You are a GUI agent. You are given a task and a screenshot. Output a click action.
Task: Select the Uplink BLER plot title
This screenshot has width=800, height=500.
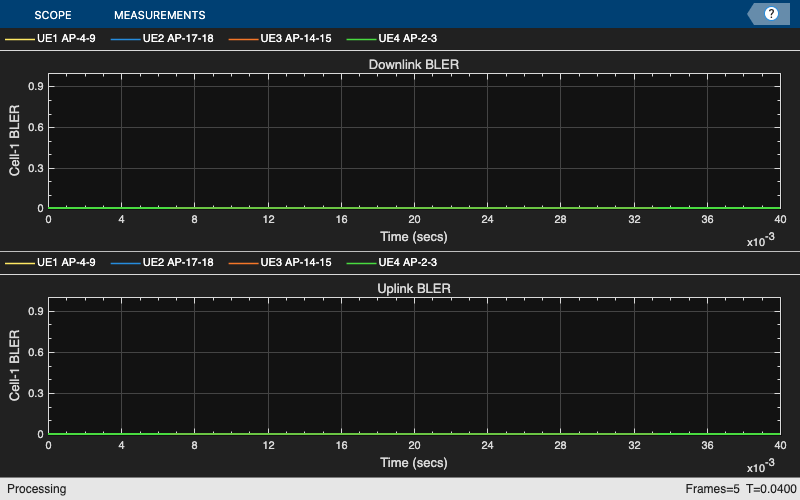[x=414, y=289]
